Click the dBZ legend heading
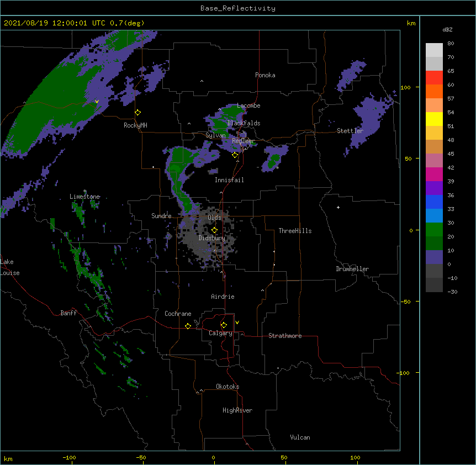The width and height of the screenshot is (476, 465). 447,29
